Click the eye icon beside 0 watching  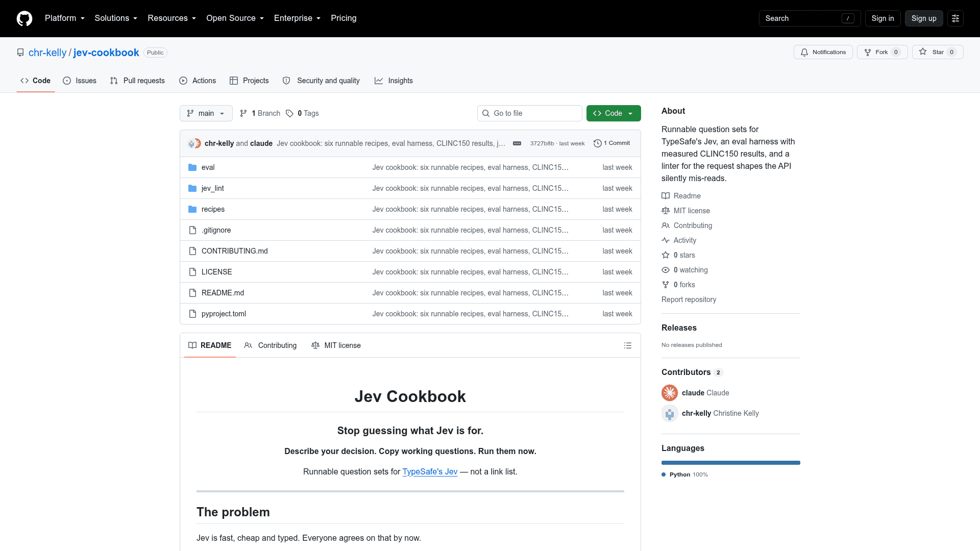666,270
